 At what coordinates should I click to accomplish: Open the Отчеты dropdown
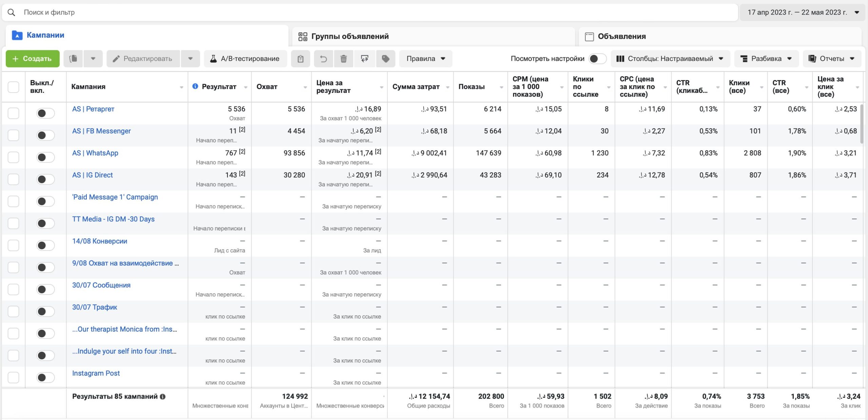(832, 59)
